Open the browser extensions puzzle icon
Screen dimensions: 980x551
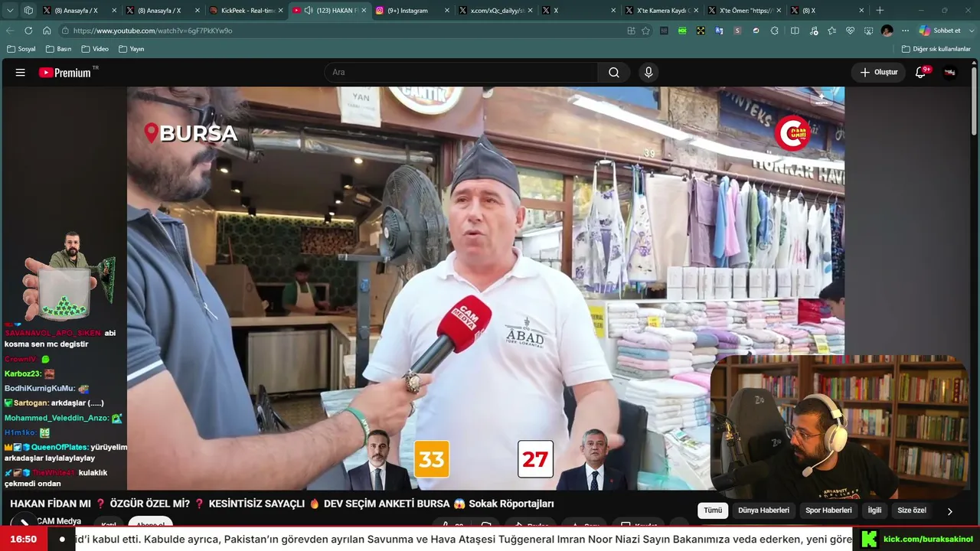point(775,31)
